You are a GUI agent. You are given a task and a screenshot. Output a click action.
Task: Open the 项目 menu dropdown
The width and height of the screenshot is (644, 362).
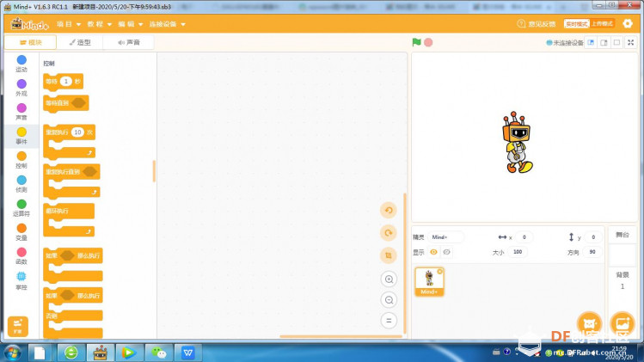[69, 24]
